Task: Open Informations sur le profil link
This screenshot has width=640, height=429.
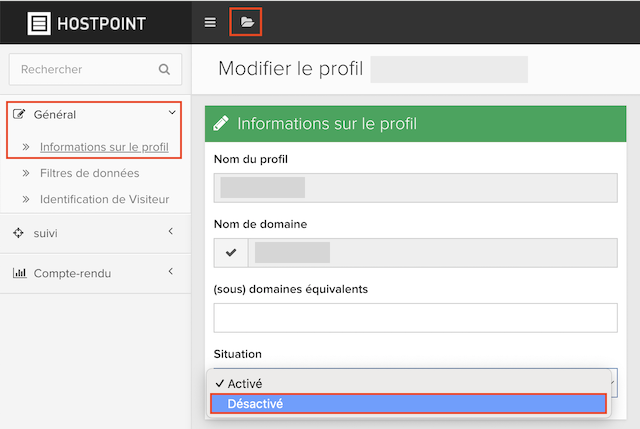Action: [x=104, y=147]
